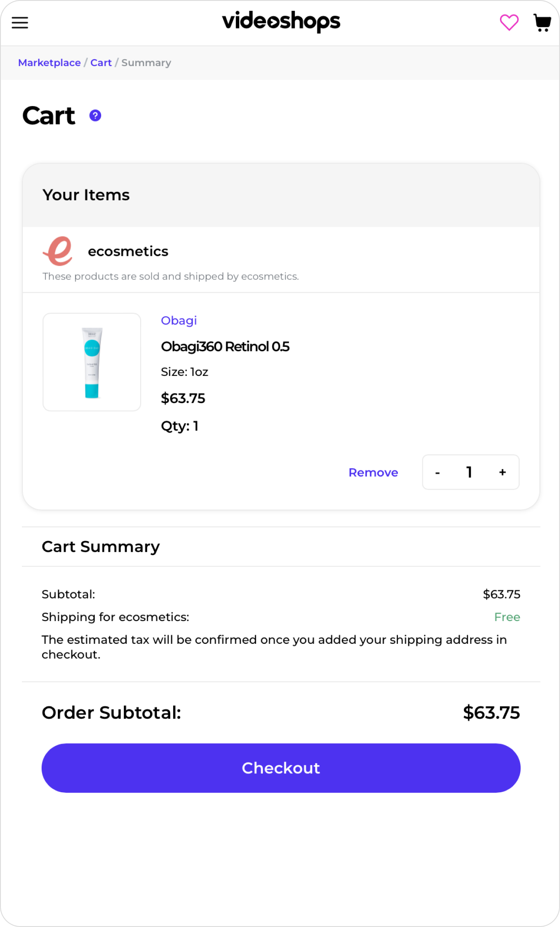Open the wishlist heart icon
The width and height of the screenshot is (560, 927).
[x=509, y=22]
